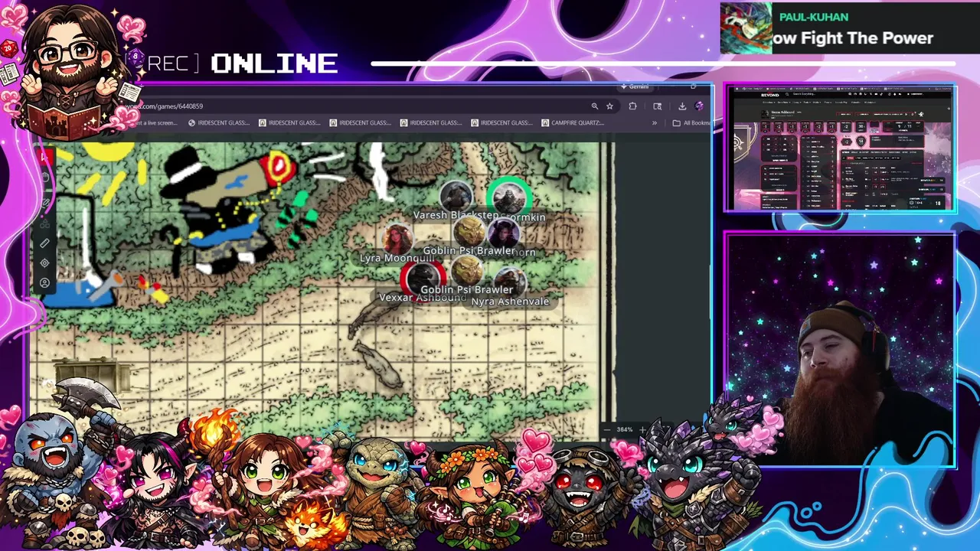Click the D&D Beyond character sheet thumbnail
Viewport: 980px width, 551px height.
[840, 148]
